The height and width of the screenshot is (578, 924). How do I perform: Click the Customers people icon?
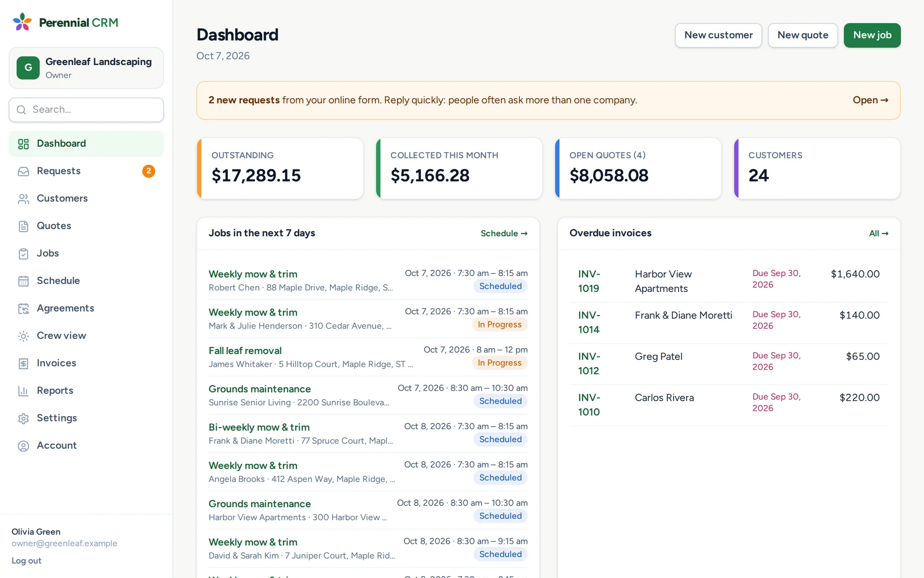[x=24, y=199]
